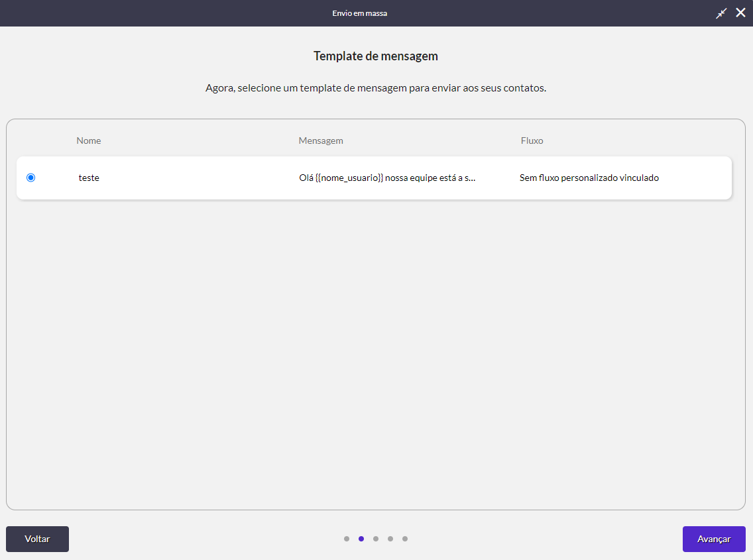The image size is (753, 560).
Task: Click the Avançar button
Action: pos(714,539)
